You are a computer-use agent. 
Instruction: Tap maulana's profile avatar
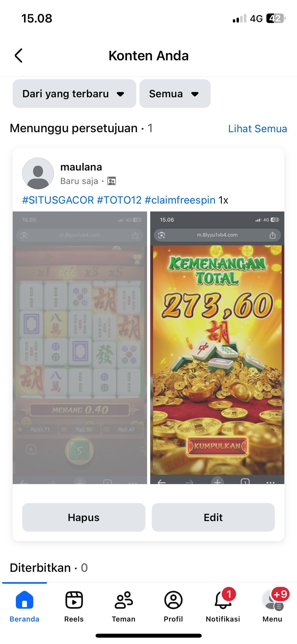tap(38, 173)
